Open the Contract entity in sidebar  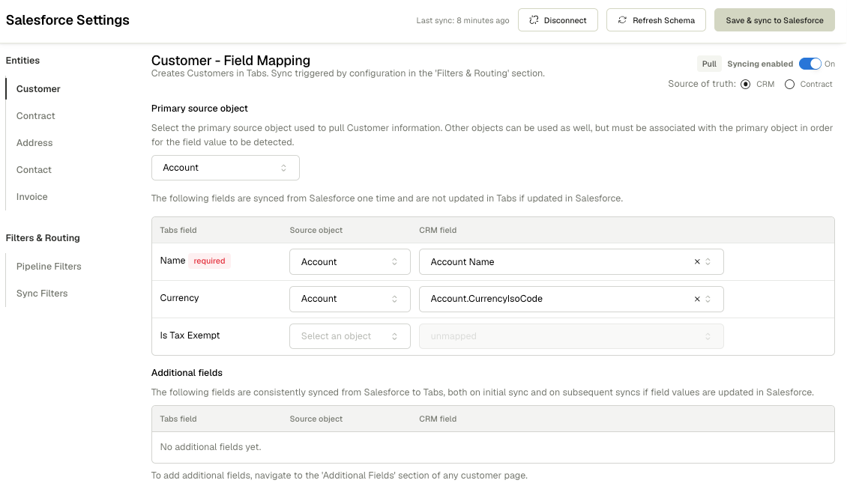(35, 115)
